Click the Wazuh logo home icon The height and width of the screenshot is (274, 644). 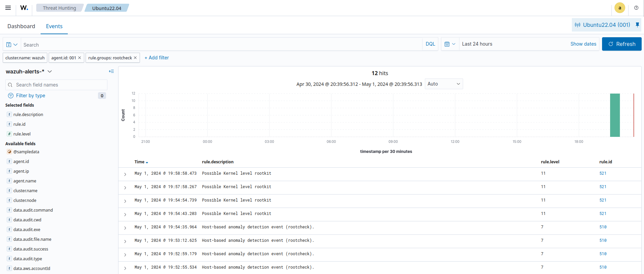click(24, 8)
